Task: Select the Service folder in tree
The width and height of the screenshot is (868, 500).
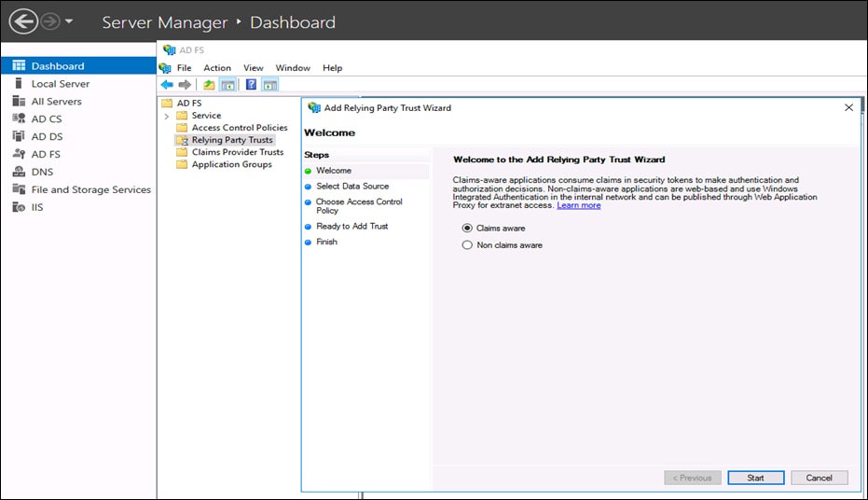Action: point(206,115)
